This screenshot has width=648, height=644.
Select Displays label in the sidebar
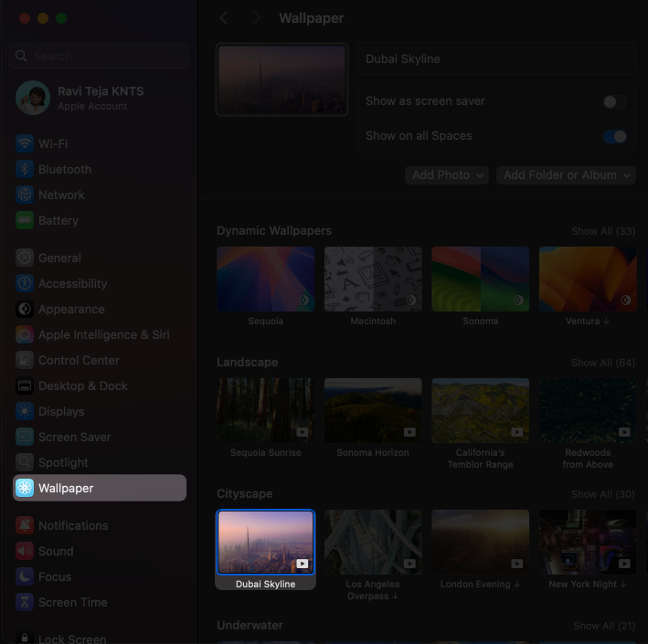[61, 411]
